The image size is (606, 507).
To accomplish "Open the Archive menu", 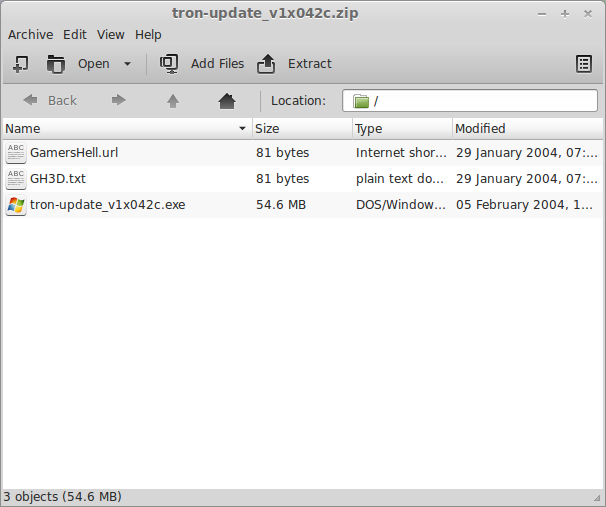I will (x=31, y=35).
